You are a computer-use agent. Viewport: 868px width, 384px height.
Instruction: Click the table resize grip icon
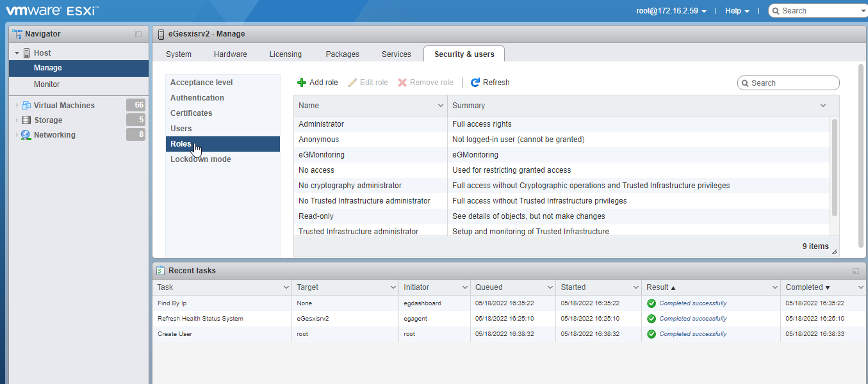(834, 252)
